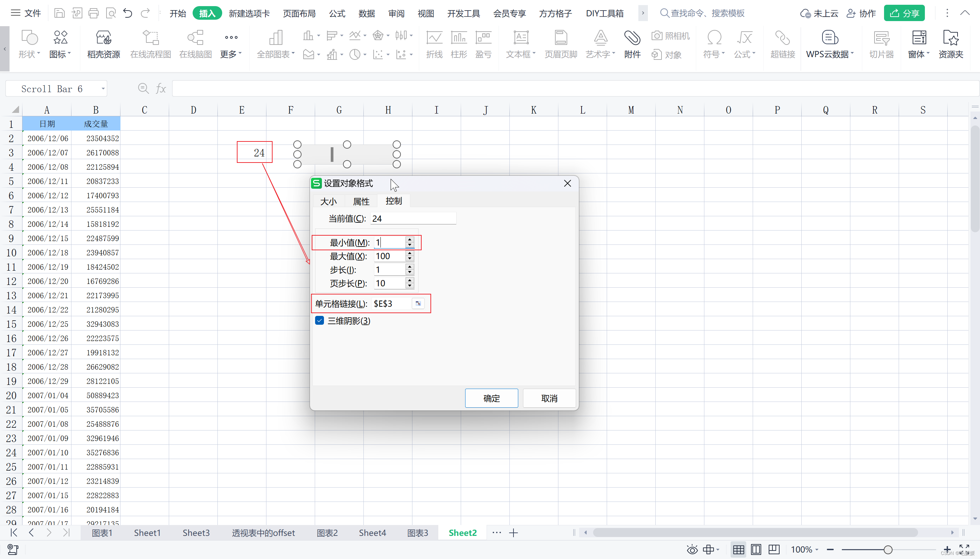Click the 照相机 camera tool
The height and width of the screenshot is (559, 980).
coord(671,36)
